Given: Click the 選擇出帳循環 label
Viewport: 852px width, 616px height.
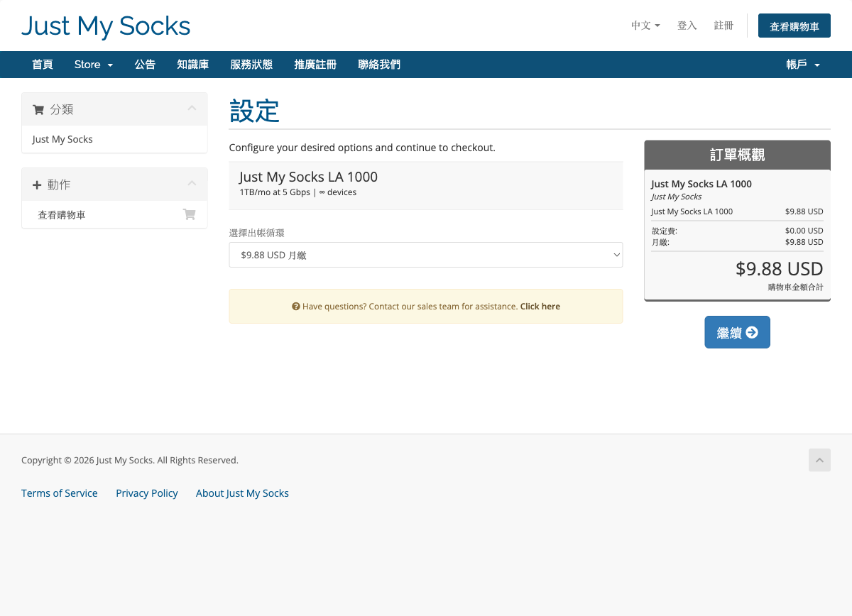Looking at the screenshot, I should (x=257, y=233).
